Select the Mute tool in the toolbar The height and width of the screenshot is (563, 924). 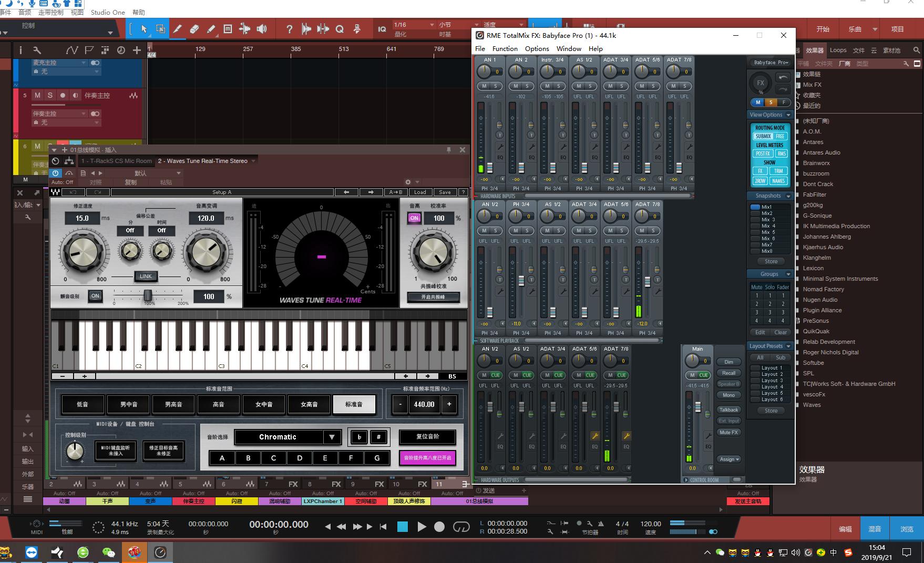pyautogui.click(x=228, y=29)
